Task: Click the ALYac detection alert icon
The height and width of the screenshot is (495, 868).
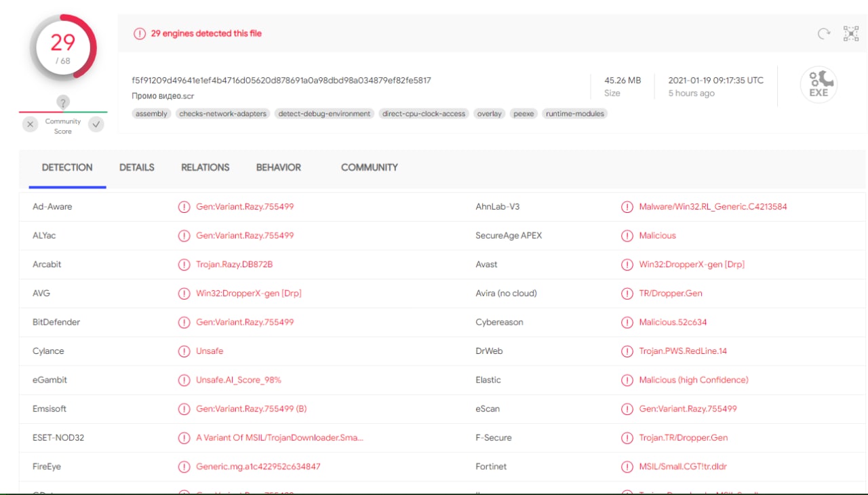Action: pos(184,235)
